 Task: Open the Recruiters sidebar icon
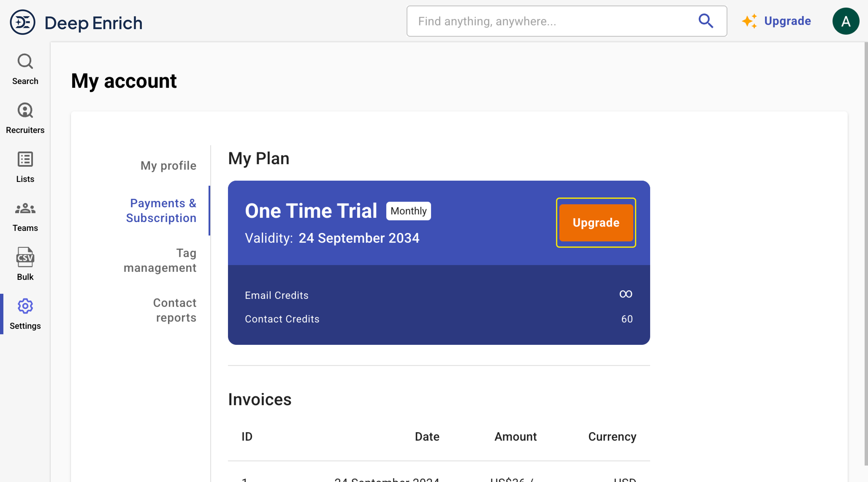[x=25, y=111]
